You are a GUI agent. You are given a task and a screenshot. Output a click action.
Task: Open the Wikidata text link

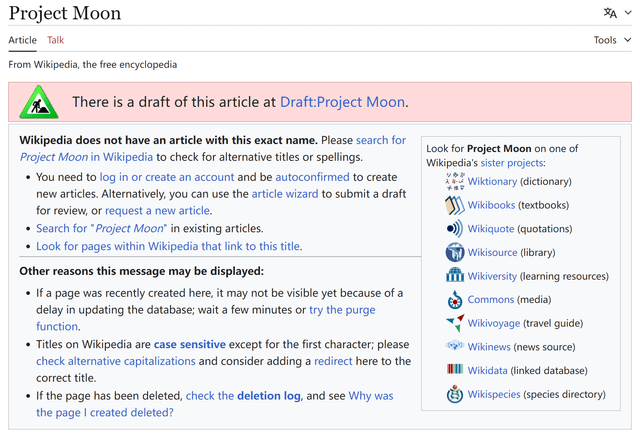point(487,371)
